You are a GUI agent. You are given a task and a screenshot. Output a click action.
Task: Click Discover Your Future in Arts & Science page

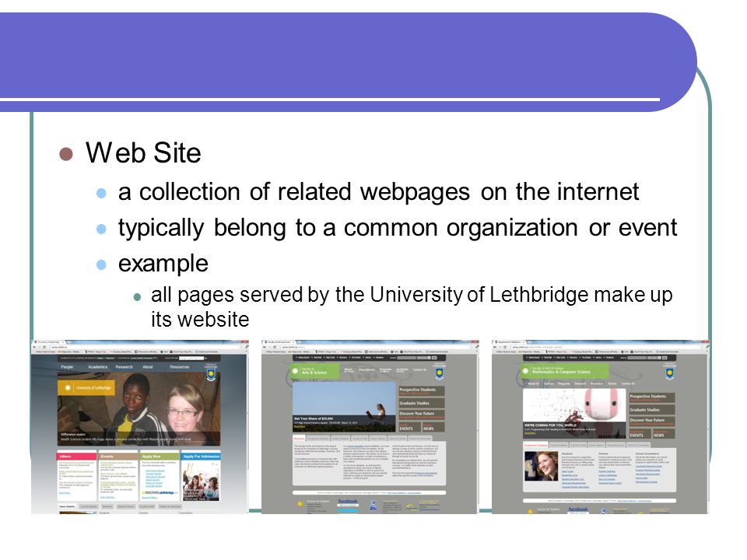click(421, 415)
